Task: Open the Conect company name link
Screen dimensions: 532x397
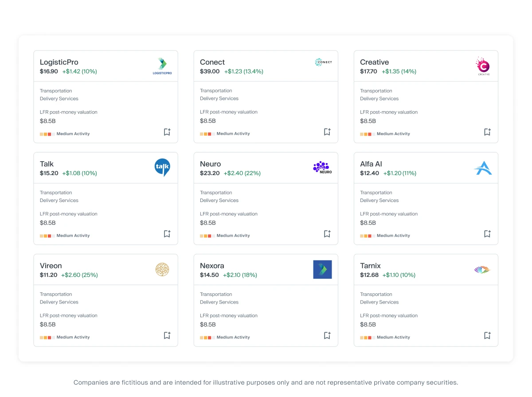Action: coord(212,62)
